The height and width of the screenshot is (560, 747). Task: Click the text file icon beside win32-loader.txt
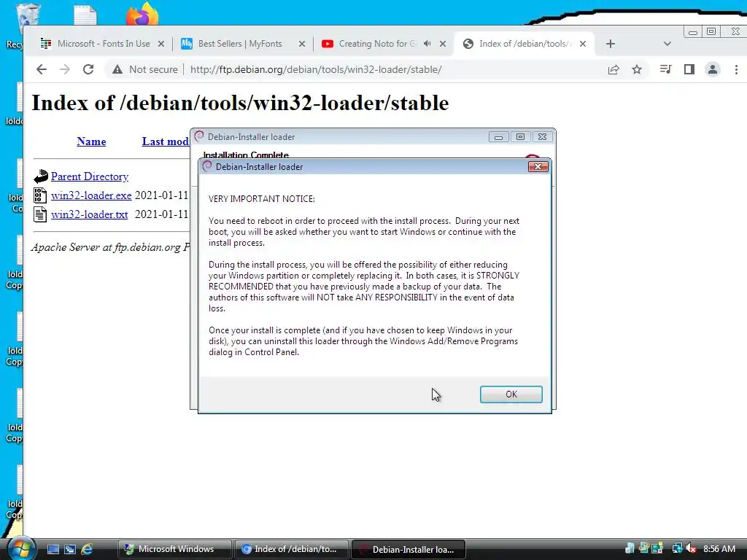tap(40, 214)
